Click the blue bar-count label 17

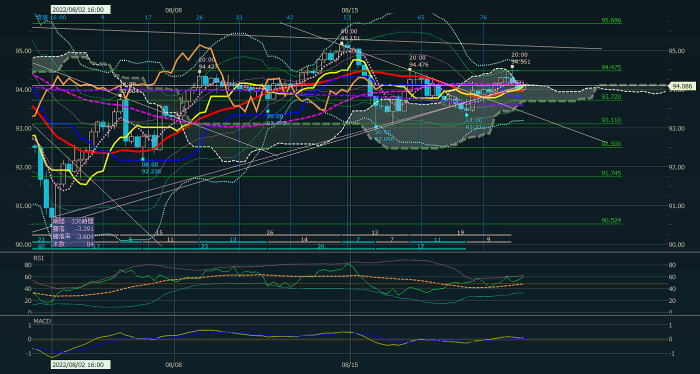click(x=148, y=17)
